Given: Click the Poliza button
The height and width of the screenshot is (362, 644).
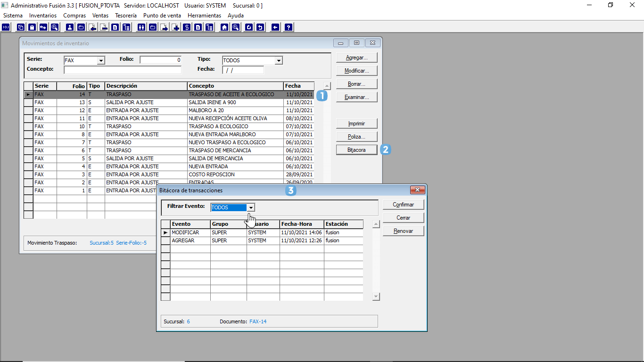Looking at the screenshot, I should click(x=357, y=137).
